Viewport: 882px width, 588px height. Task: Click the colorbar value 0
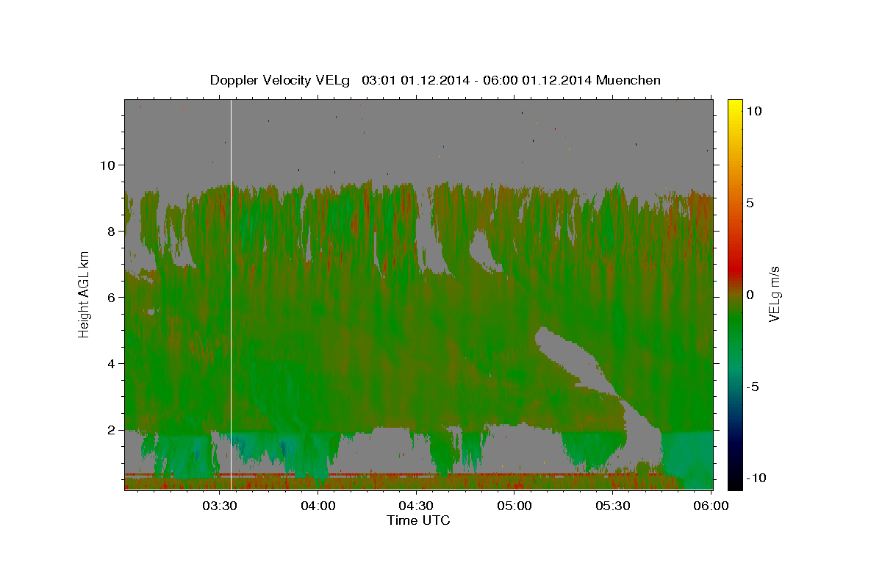click(x=750, y=295)
